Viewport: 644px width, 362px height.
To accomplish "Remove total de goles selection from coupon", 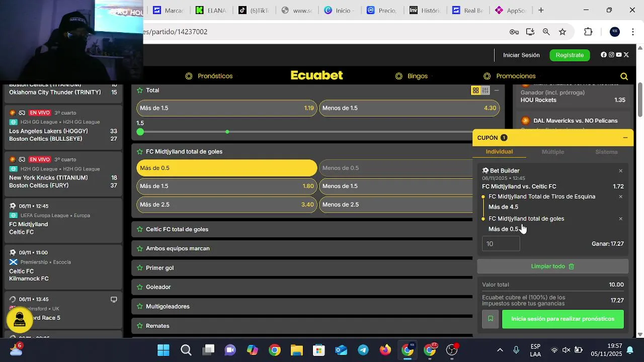I will pyautogui.click(x=620, y=219).
